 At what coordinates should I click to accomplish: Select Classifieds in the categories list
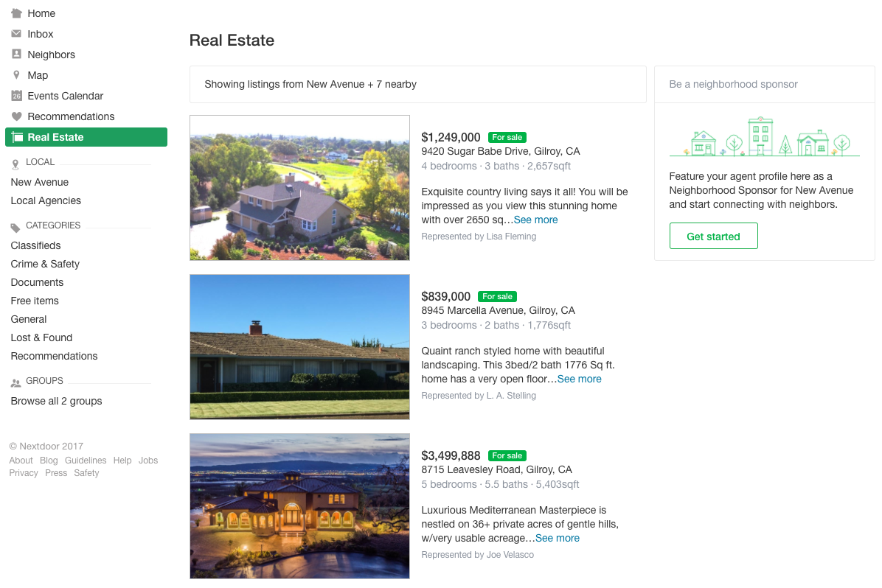(x=35, y=245)
